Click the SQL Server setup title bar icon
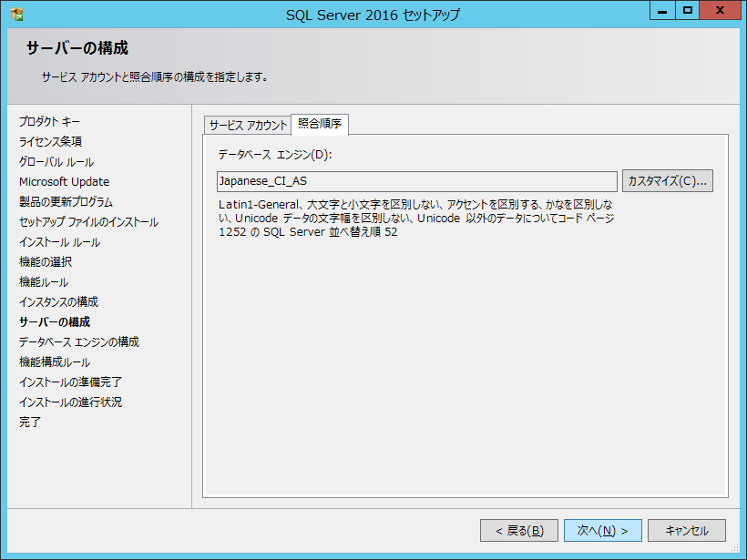 click(16, 15)
